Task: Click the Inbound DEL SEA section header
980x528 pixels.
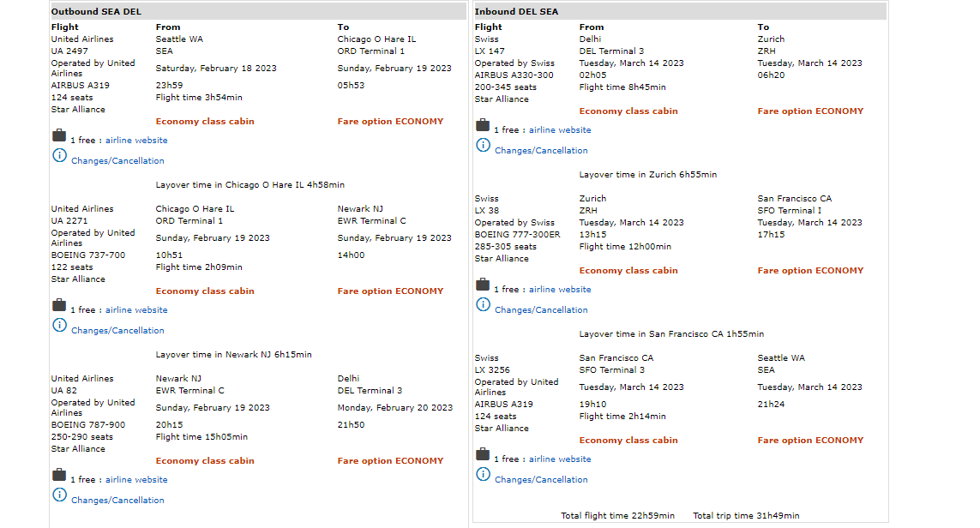Action: pyautogui.click(x=516, y=12)
